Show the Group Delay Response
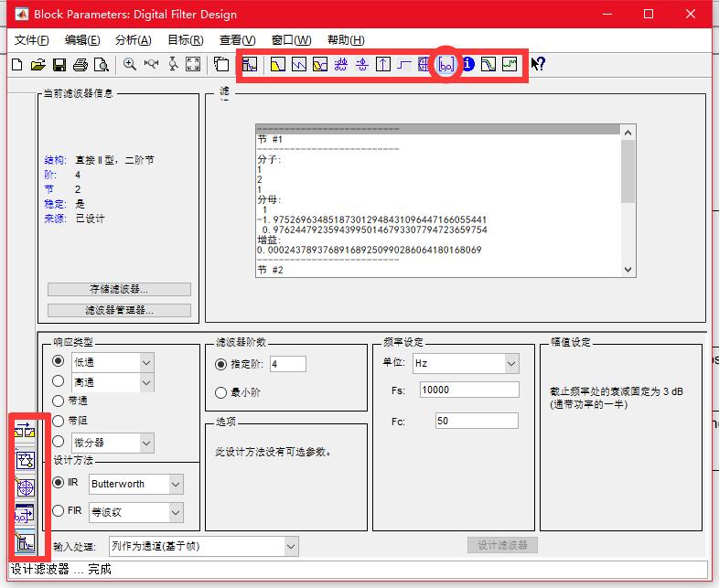 pos(340,64)
